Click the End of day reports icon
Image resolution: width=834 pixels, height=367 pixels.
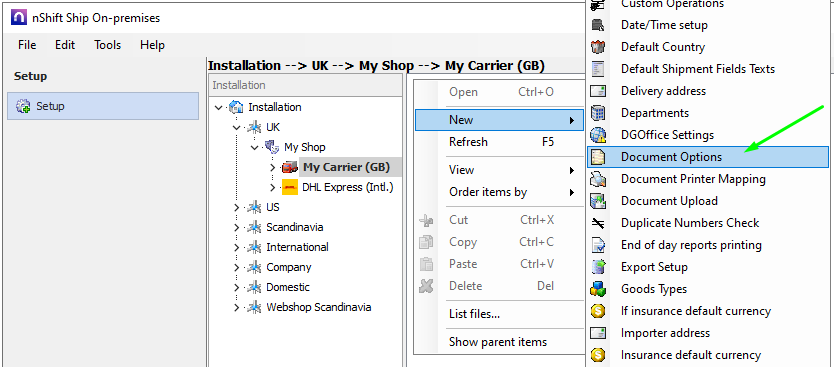click(598, 245)
